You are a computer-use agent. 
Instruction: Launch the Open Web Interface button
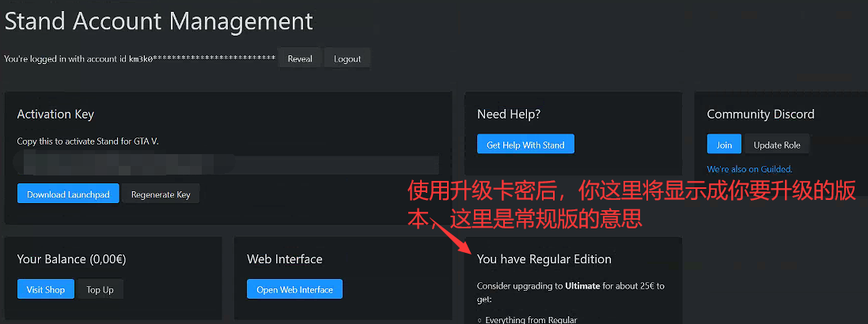294,289
